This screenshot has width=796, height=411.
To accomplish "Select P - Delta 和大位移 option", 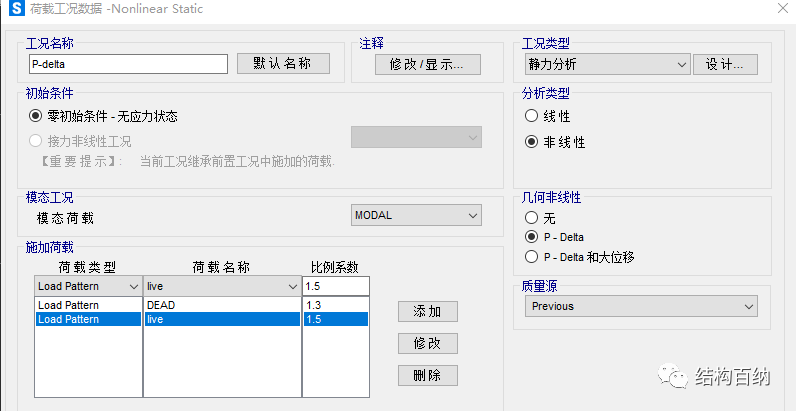I will pos(532,257).
